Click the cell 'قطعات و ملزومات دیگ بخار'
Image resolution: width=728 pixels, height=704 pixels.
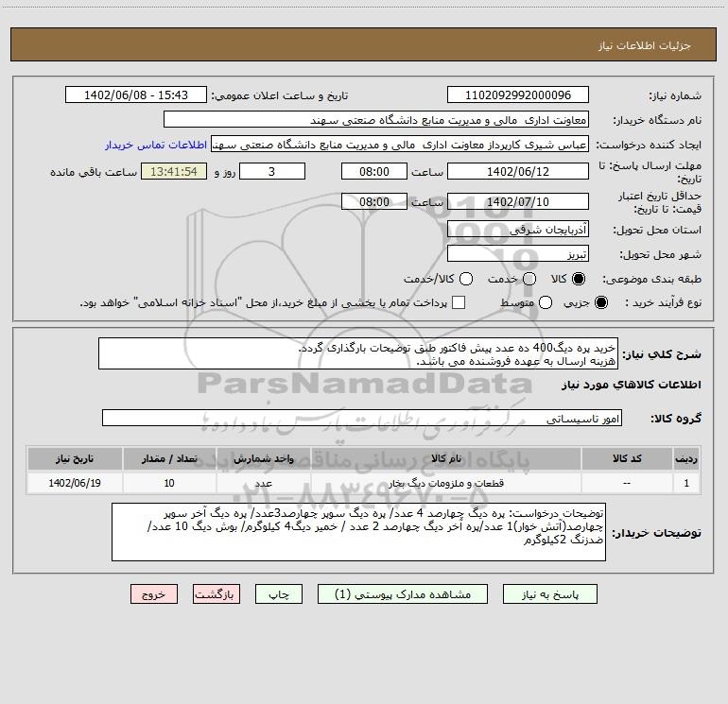click(x=445, y=483)
